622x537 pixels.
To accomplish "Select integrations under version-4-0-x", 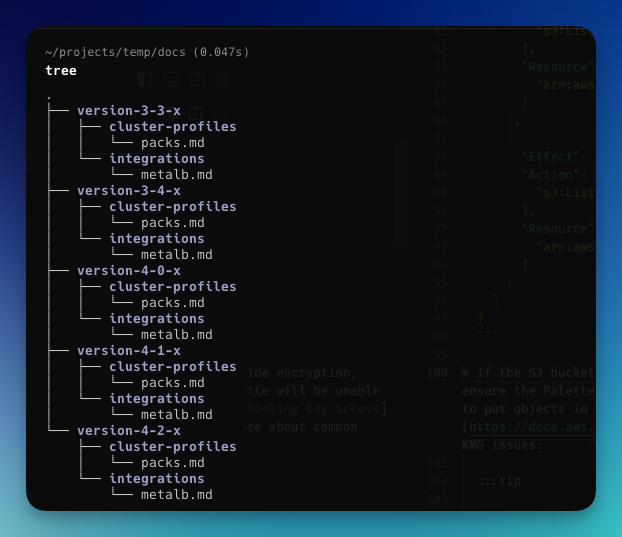I will point(157,319).
